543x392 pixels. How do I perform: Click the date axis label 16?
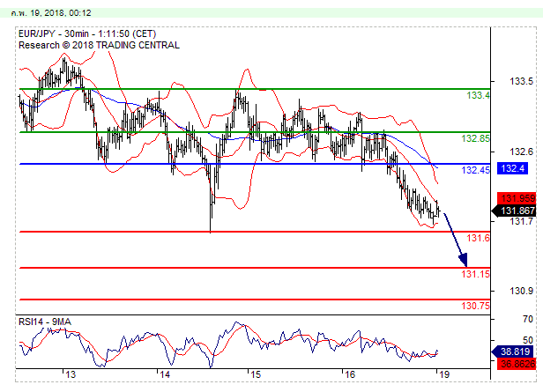350,374
